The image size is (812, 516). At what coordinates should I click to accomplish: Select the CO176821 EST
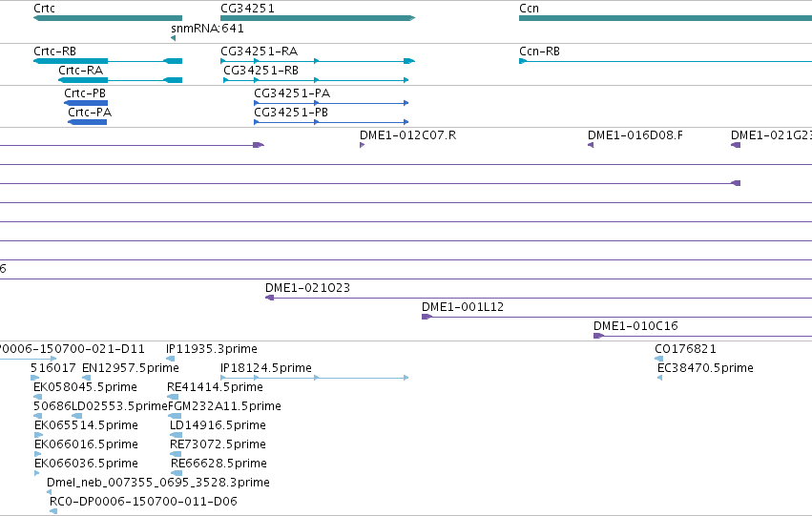[x=658, y=359]
